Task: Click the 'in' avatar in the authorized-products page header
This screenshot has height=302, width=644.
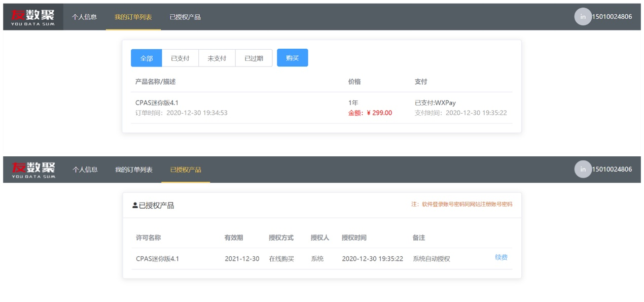Action: pyautogui.click(x=583, y=169)
